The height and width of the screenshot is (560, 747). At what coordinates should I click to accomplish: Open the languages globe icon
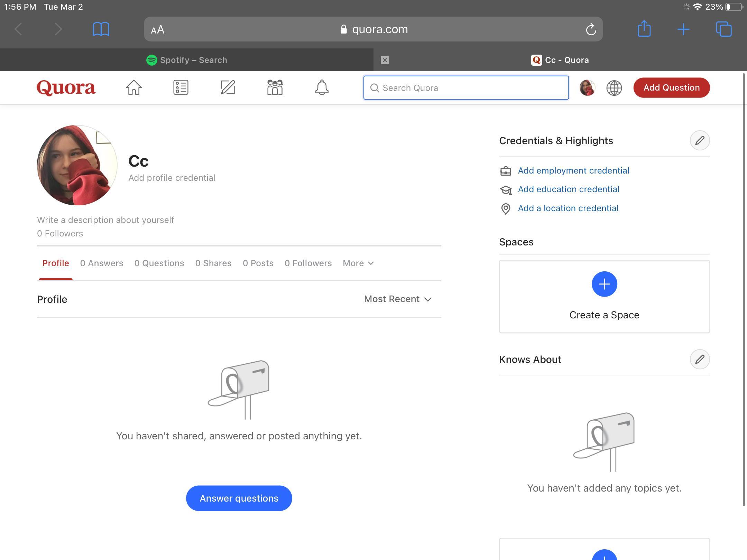[x=614, y=88]
